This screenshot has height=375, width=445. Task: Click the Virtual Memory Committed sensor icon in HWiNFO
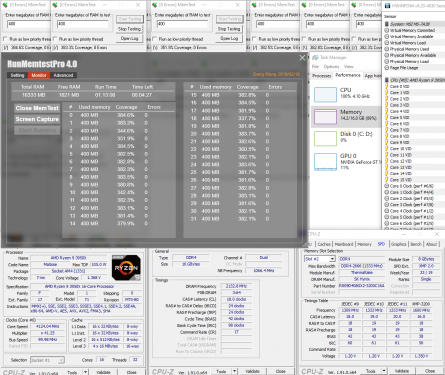[x=387, y=30]
